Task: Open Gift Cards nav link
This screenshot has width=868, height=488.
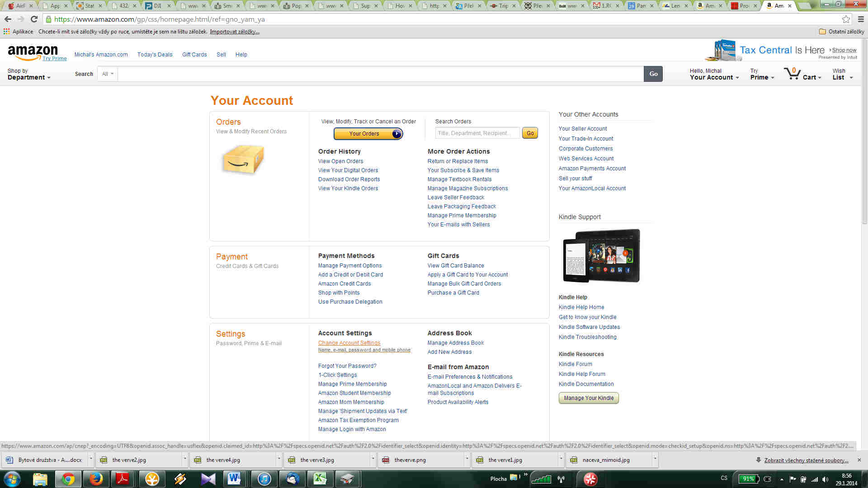Action: click(194, 55)
